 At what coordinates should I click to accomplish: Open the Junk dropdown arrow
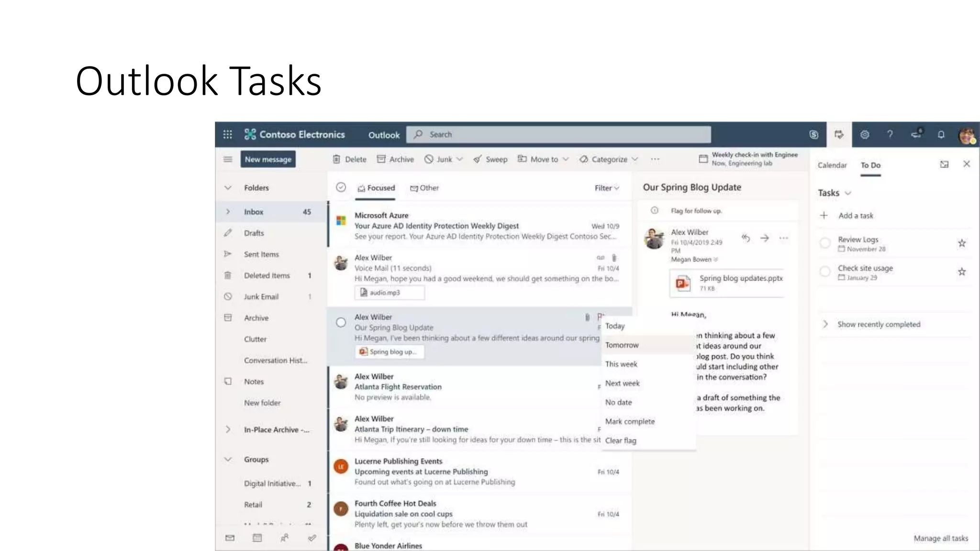[x=460, y=159]
